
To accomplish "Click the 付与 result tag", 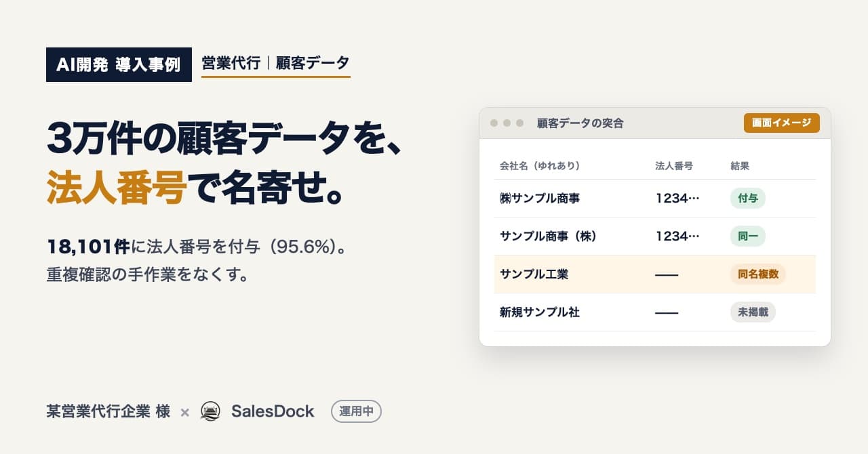I will [x=747, y=199].
